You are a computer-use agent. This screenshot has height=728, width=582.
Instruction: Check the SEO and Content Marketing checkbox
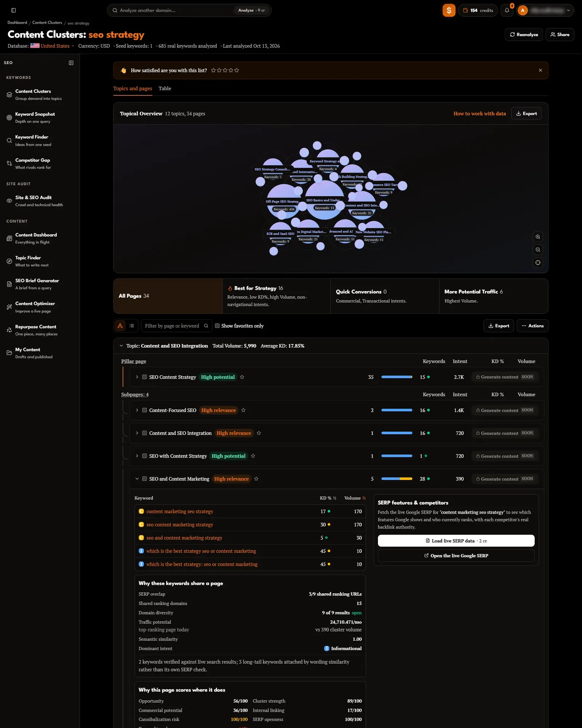coord(144,479)
